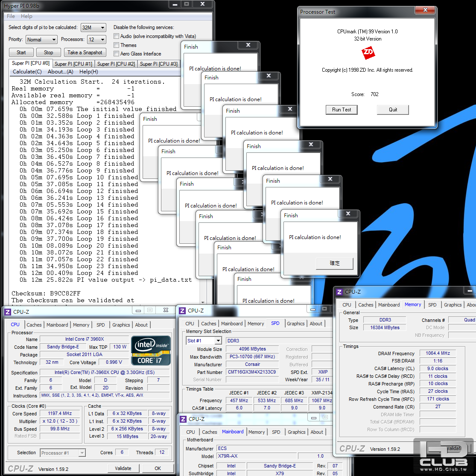This screenshot has height=476, width=476.
Task: Select SPD tab in CPU-Z Memory window
Action: click(432, 305)
